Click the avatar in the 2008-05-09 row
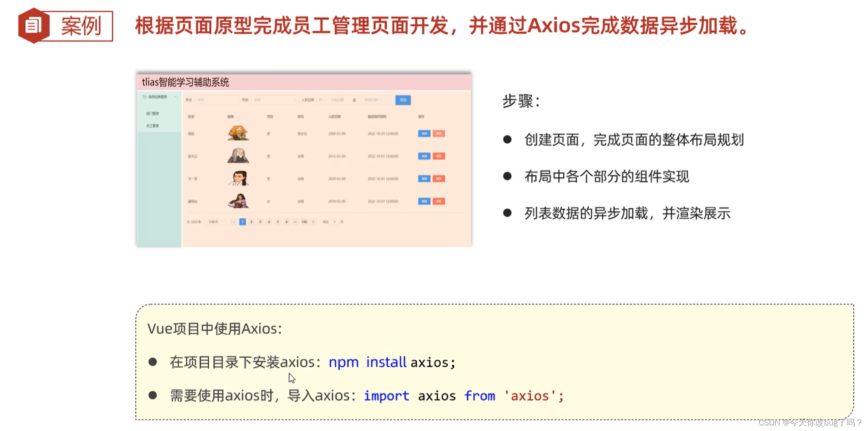Image resolution: width=868 pixels, height=431 pixels. [x=238, y=133]
